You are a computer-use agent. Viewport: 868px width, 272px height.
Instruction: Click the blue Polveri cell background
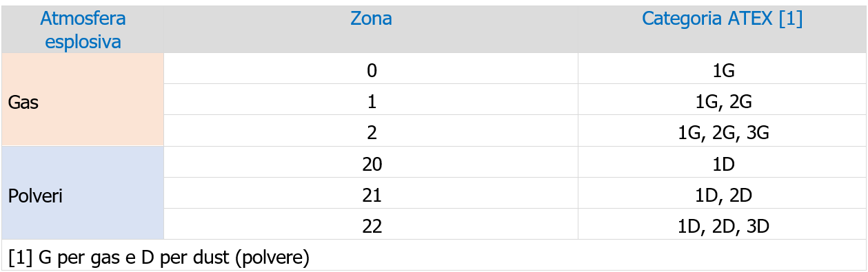coord(83,193)
